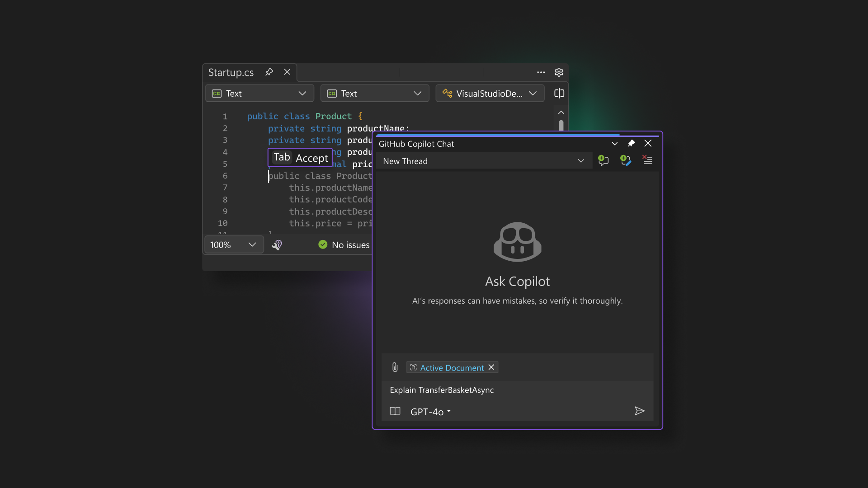Toggle pin on Copilot Chat panel
The image size is (868, 488).
(x=631, y=144)
